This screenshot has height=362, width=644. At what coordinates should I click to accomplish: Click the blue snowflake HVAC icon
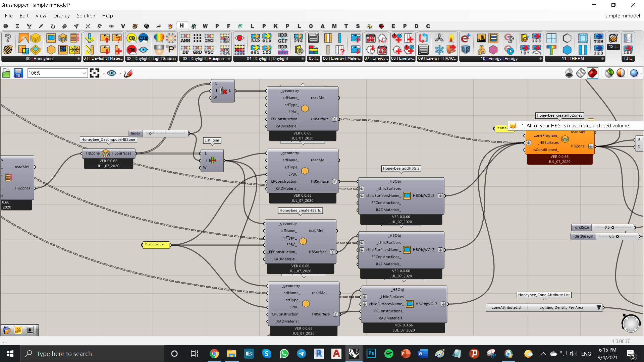click(x=439, y=50)
